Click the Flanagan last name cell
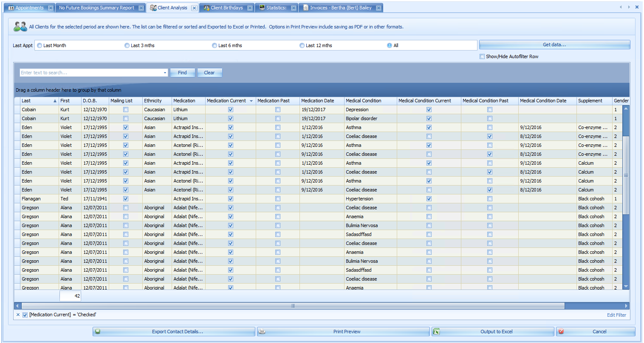 tap(40, 199)
